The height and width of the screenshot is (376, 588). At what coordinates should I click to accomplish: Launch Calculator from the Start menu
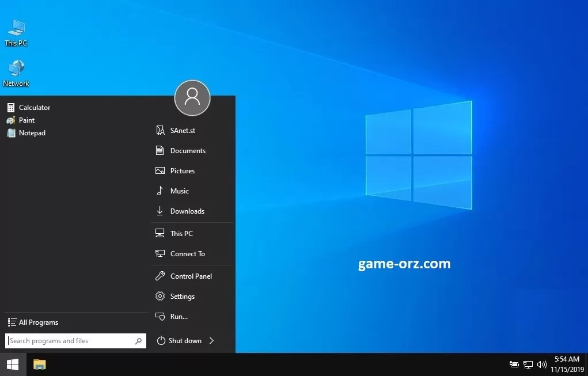(34, 108)
